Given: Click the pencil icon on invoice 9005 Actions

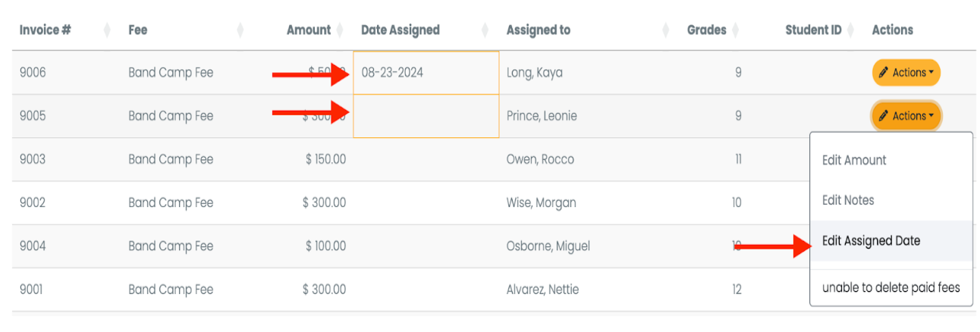Looking at the screenshot, I should click(x=884, y=116).
